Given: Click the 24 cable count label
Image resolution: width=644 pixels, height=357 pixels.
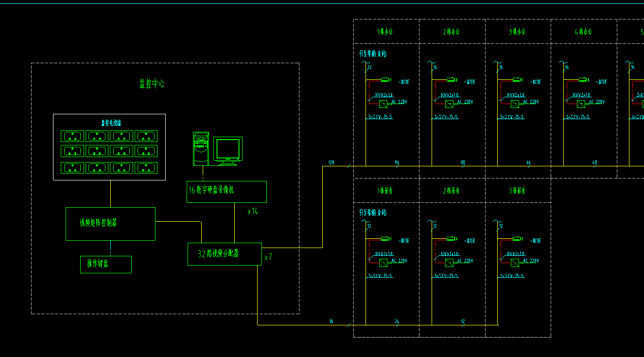Looking at the screenshot, I should pos(397,321).
